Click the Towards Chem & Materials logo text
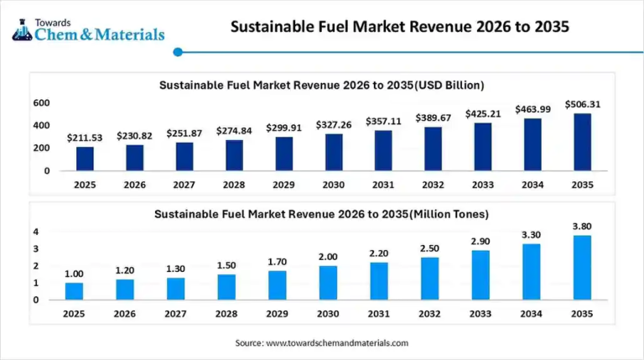The image size is (644, 360). coord(99,29)
